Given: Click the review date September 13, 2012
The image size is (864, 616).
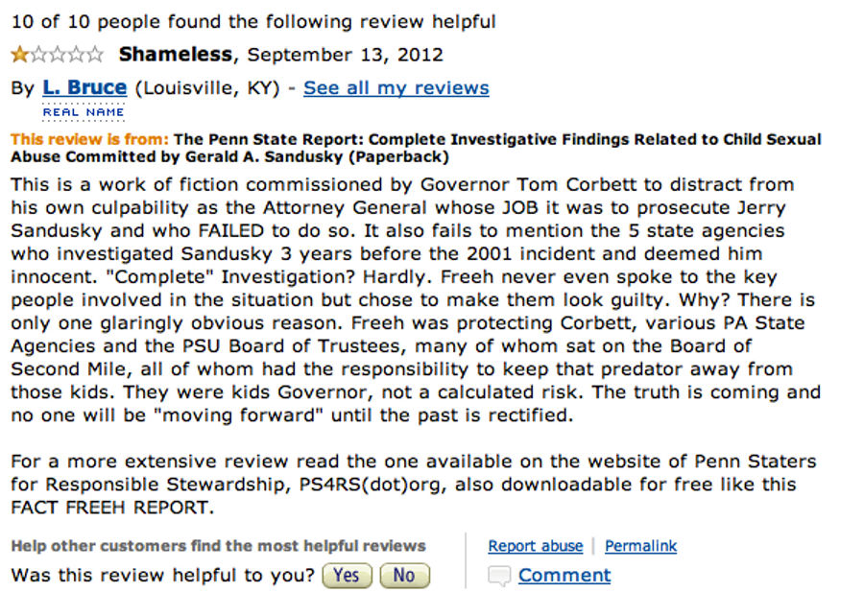Looking at the screenshot, I should (345, 55).
